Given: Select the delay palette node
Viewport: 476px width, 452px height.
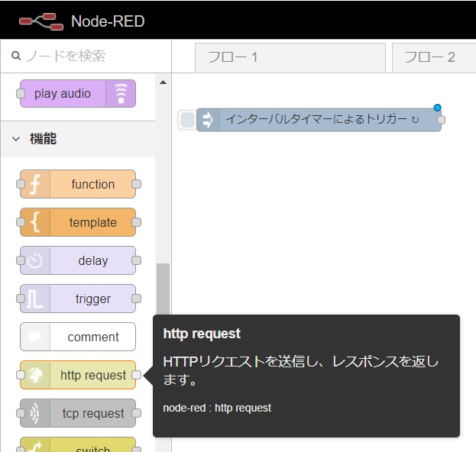Looking at the screenshot, I should (x=78, y=260).
